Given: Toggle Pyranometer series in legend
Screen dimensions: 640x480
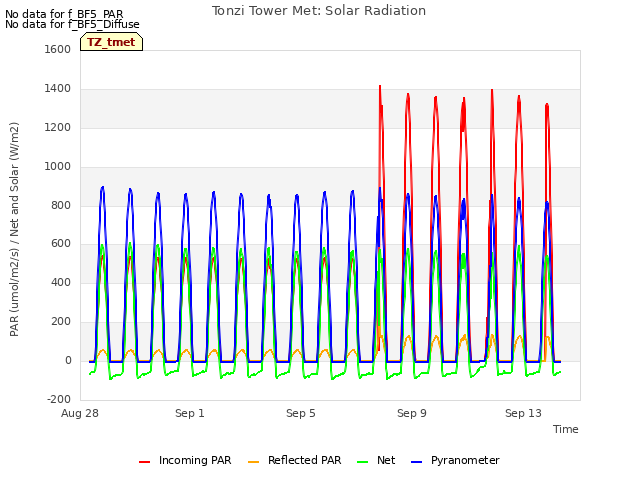Looking at the screenshot, I should point(455,460).
